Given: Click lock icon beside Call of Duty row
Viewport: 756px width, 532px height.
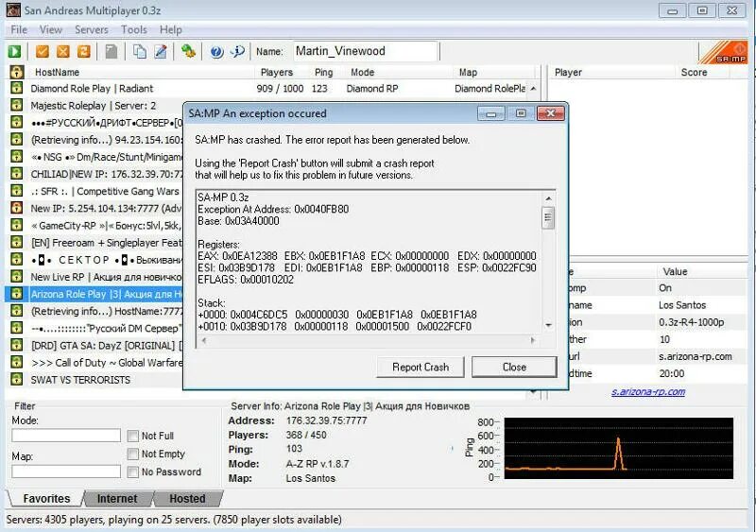Looking at the screenshot, I should (16, 362).
